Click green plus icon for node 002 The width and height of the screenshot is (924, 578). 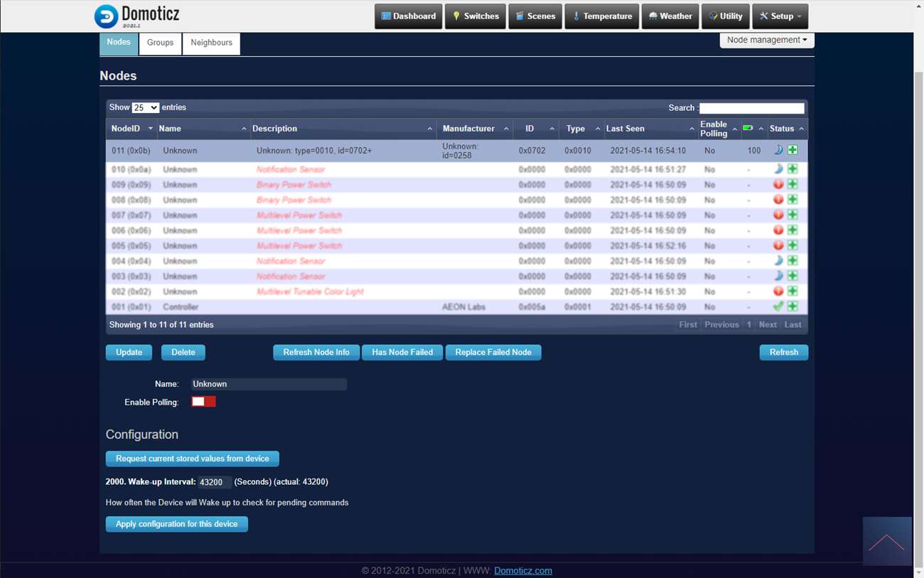(x=793, y=291)
